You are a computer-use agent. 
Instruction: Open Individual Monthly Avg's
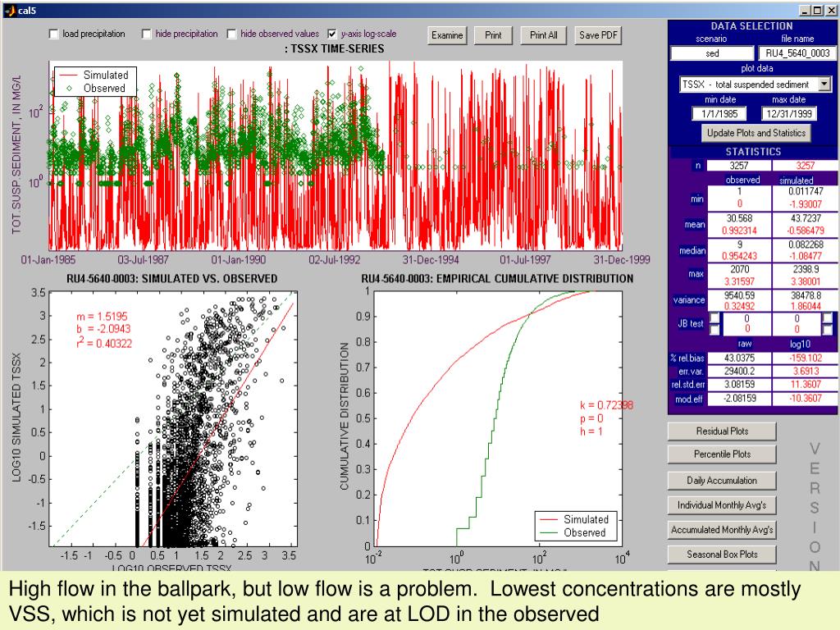[722, 505]
